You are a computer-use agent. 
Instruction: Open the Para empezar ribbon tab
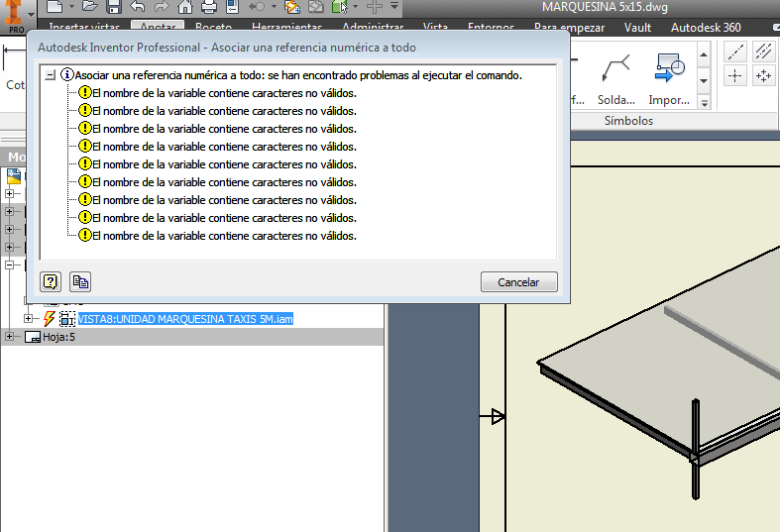(569, 28)
